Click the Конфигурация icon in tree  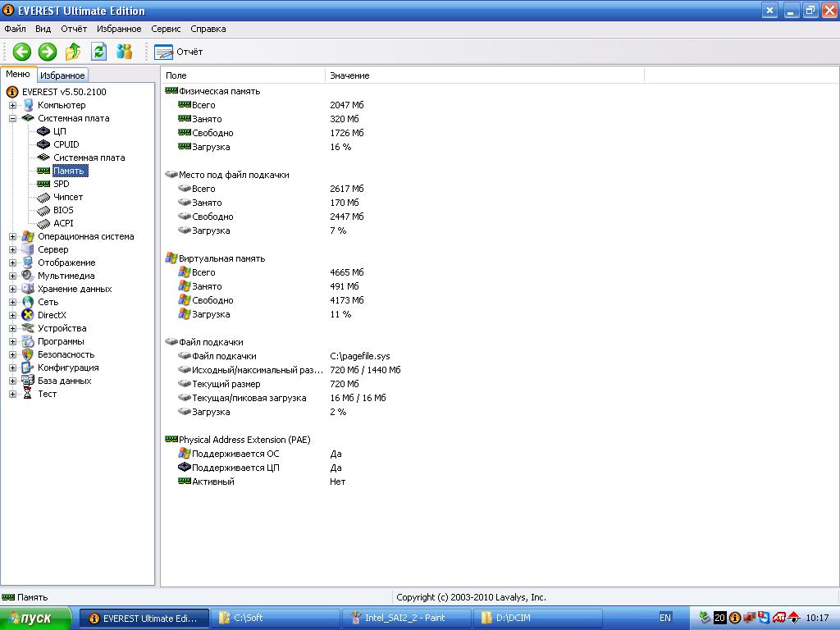28,368
